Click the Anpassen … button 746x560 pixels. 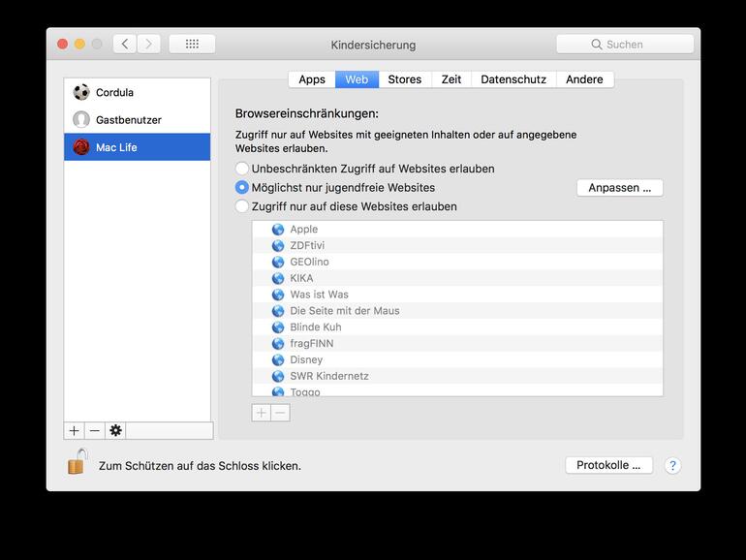(619, 187)
